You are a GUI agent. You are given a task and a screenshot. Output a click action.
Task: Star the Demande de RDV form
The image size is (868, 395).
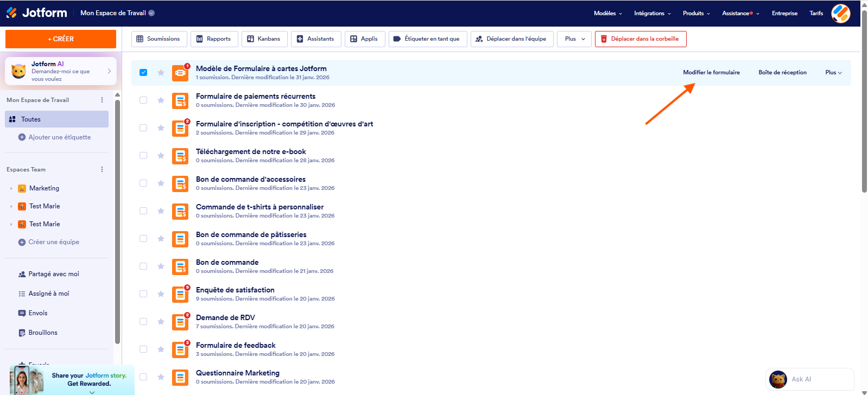coord(161,321)
